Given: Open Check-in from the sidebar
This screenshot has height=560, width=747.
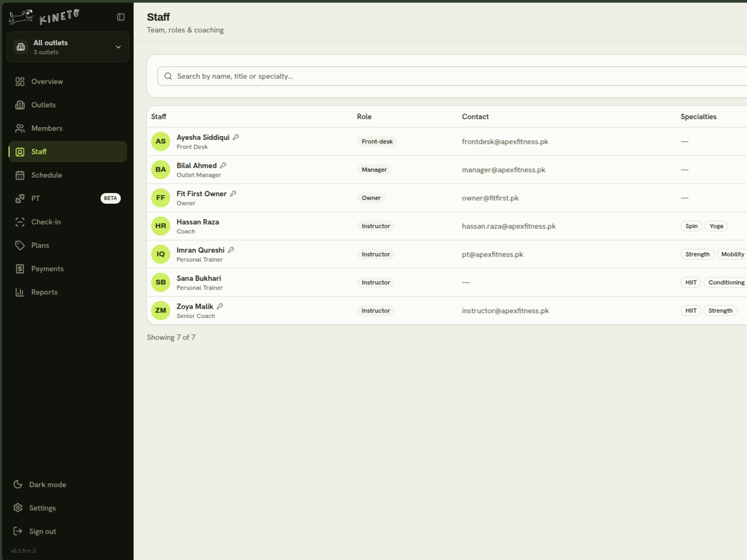Looking at the screenshot, I should click(68, 222).
